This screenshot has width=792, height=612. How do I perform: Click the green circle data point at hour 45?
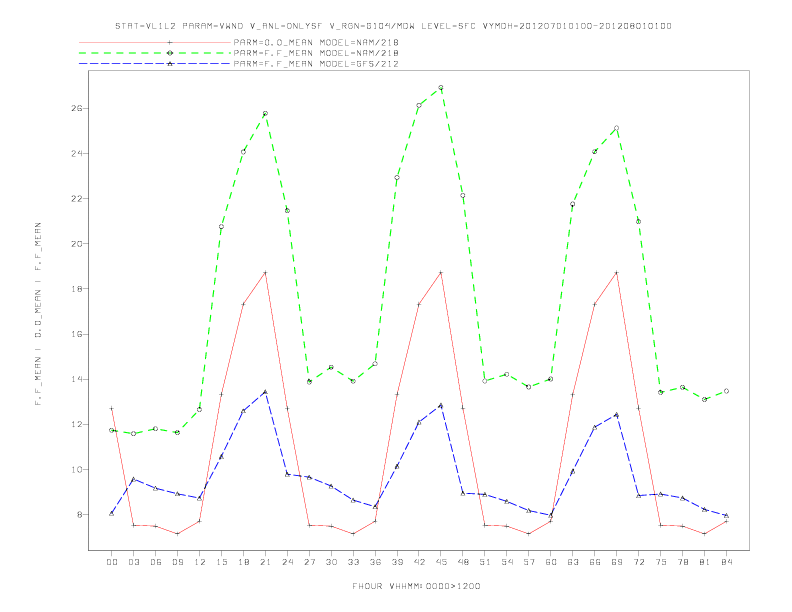(441, 88)
